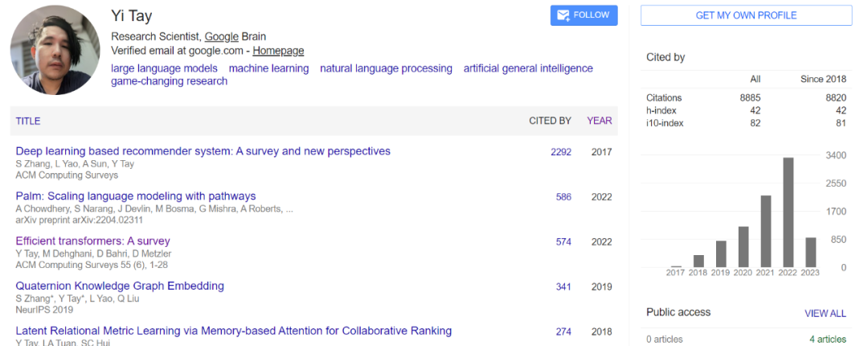Sort publications by Year column header

click(599, 121)
